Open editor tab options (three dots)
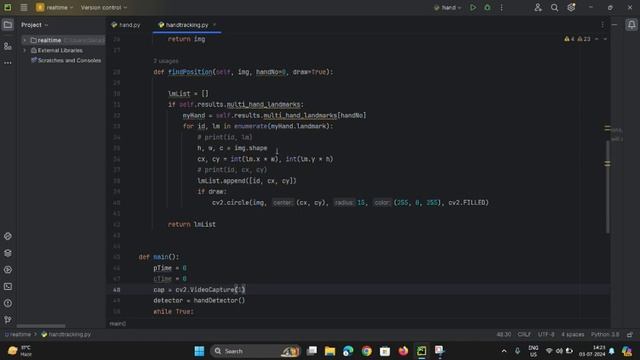Screen dimensions: 640x360 point(602,25)
